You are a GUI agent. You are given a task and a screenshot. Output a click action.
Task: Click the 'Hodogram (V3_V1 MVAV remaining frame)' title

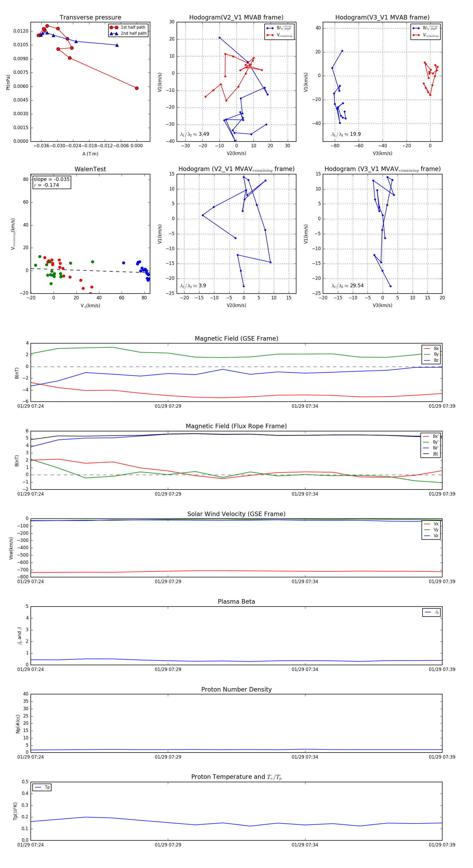click(x=382, y=169)
